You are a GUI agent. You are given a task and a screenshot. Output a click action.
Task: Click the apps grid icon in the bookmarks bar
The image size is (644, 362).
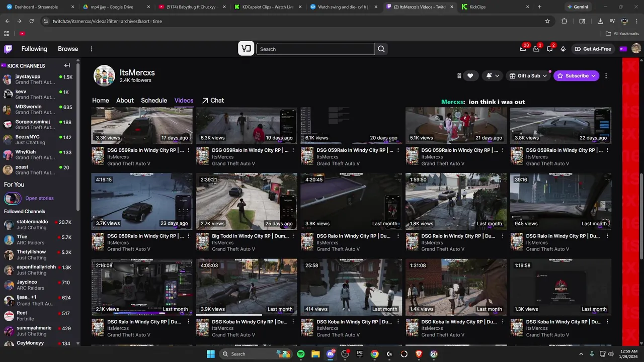click(7, 34)
